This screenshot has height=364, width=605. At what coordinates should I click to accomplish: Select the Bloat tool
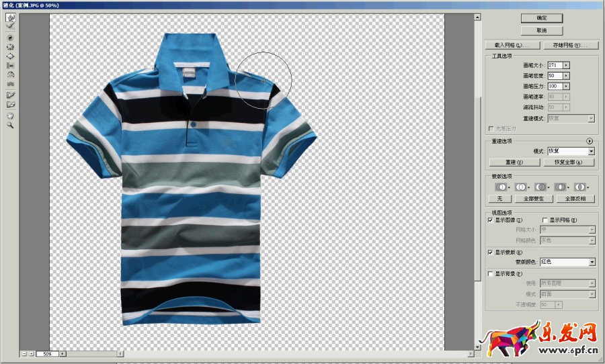click(11, 56)
